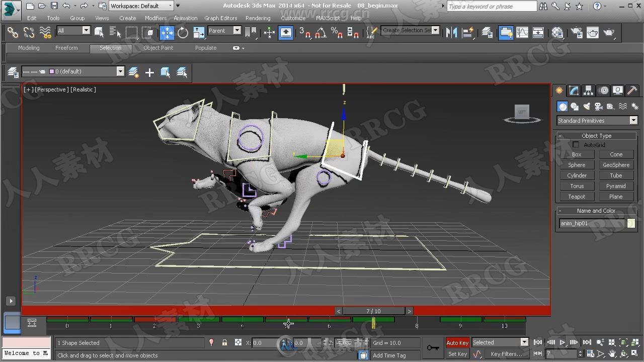
Task: Select Lights category in Create panel
Action: [x=587, y=107]
